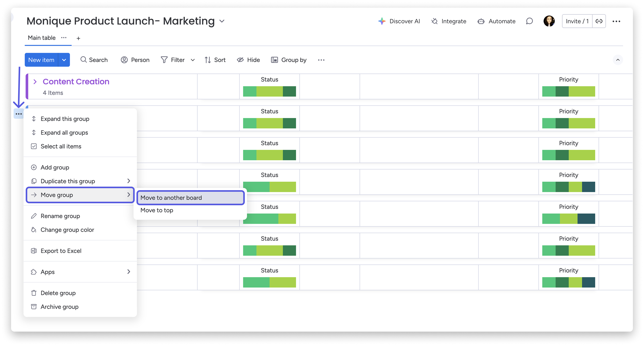The height and width of the screenshot is (346, 644).
Task: Click the Discover AI sparkle icon
Action: click(381, 21)
